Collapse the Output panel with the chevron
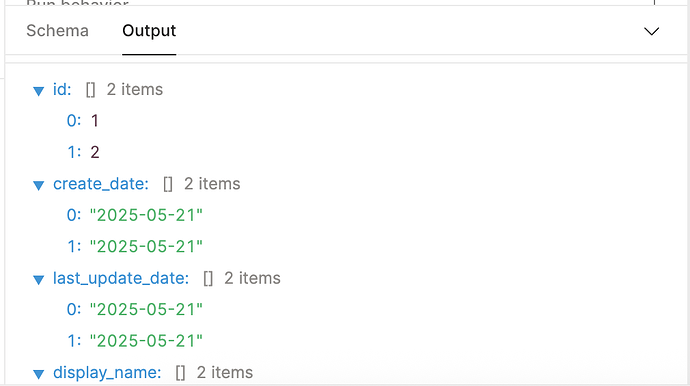This screenshot has height=386, width=690. click(651, 31)
